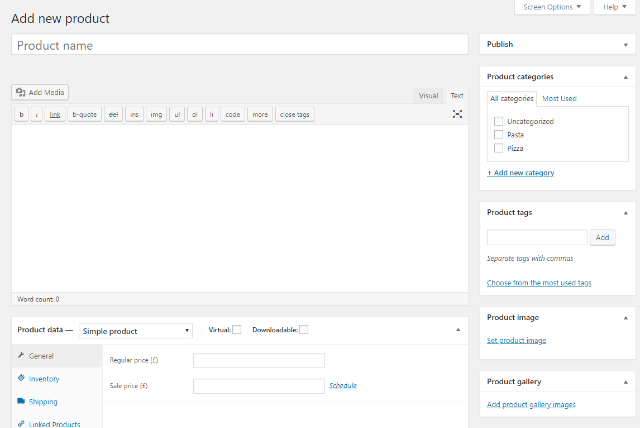640x428 pixels.
Task: Click the Add tag button
Action: [602, 237]
